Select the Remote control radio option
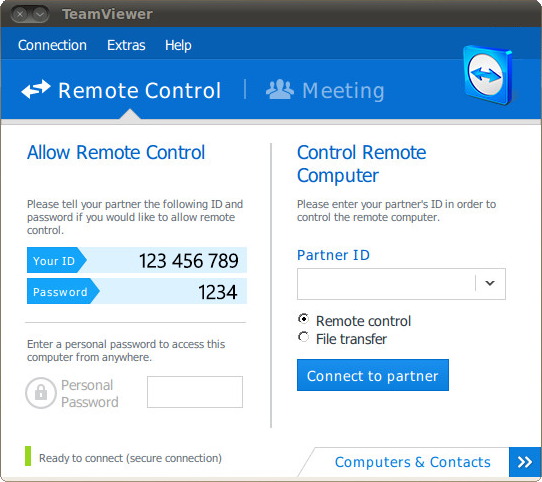 click(303, 318)
